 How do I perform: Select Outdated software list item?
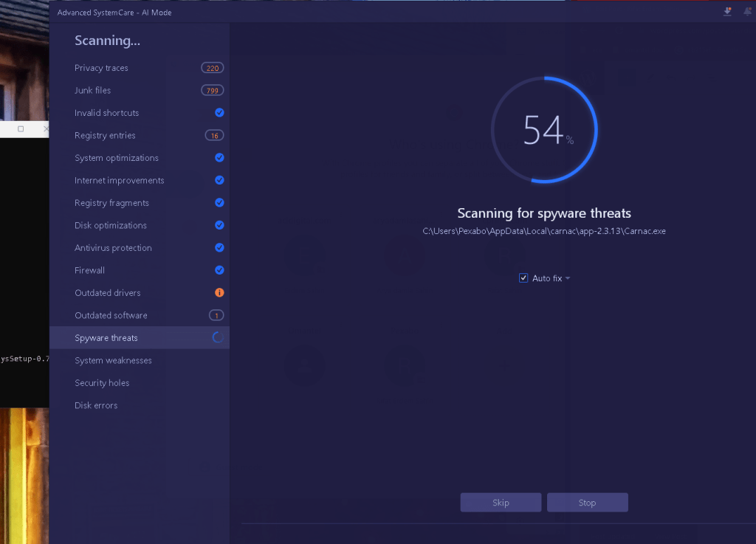coord(140,315)
